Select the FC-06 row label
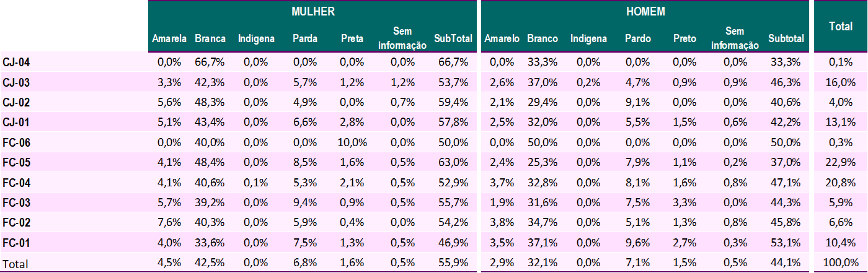This screenshot has height=273, width=868. click(x=17, y=143)
